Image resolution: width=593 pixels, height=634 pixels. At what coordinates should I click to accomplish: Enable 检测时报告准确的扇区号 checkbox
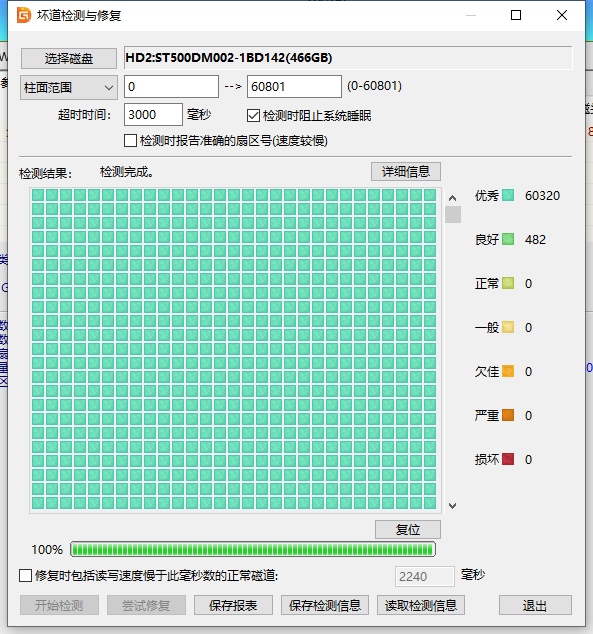tap(130, 141)
